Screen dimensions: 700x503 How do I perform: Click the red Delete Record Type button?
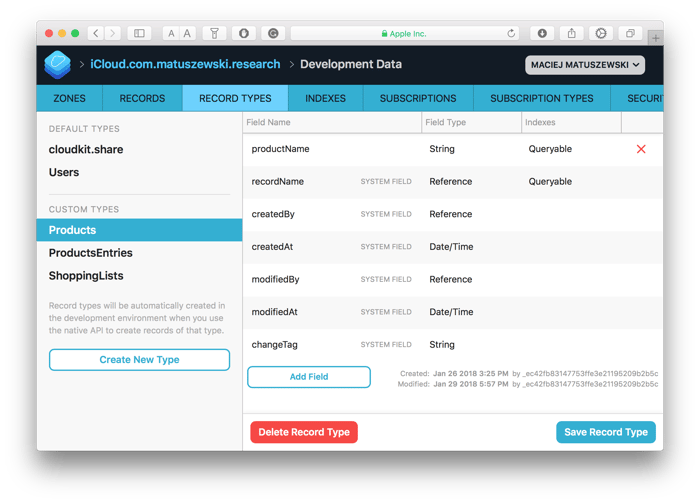pyautogui.click(x=304, y=432)
